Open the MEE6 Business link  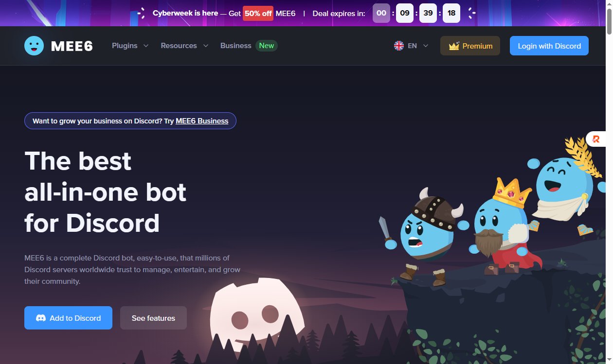click(202, 121)
